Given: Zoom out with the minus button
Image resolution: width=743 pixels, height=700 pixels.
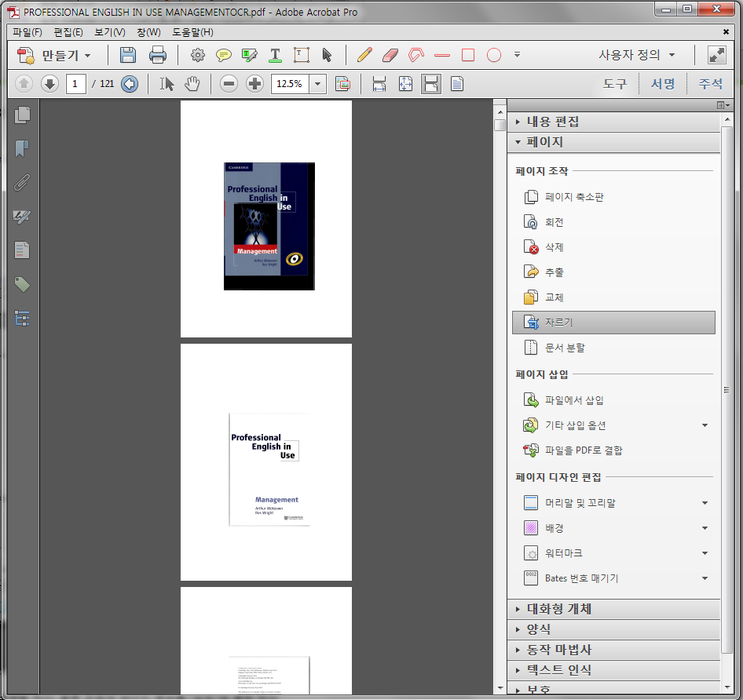Looking at the screenshot, I should [x=229, y=84].
